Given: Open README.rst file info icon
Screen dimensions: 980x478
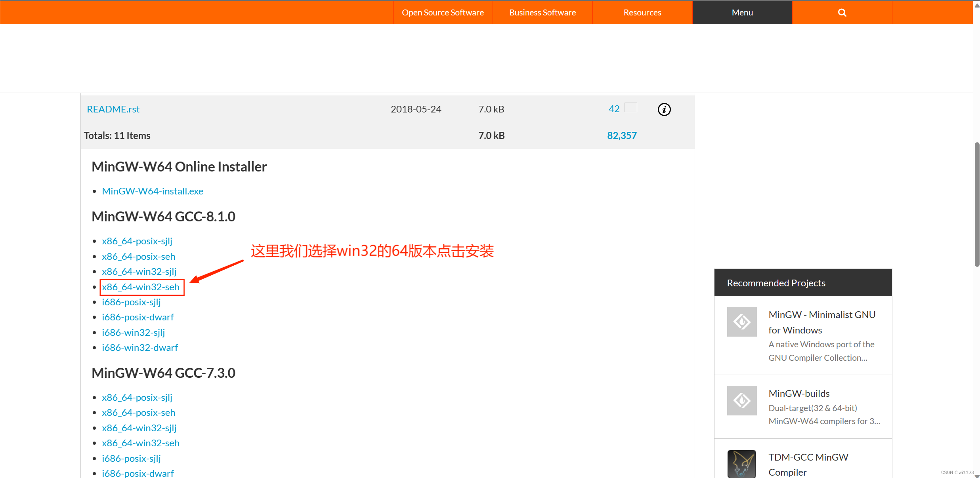Looking at the screenshot, I should (x=664, y=109).
